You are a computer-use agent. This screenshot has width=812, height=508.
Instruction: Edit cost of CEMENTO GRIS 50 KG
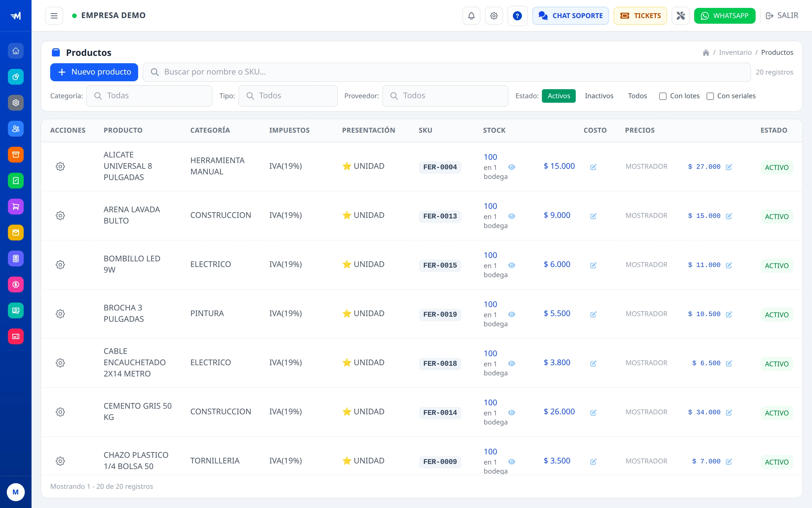click(593, 413)
